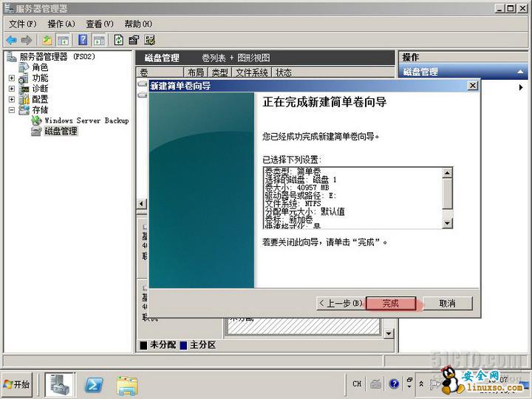Select 磁盘管理 node in the tree
Image resolution: width=532 pixels, height=399 pixels.
coord(60,132)
